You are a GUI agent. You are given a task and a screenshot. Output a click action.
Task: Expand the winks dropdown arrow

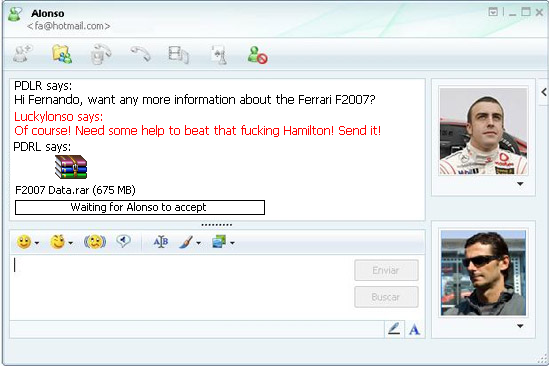(x=70, y=243)
